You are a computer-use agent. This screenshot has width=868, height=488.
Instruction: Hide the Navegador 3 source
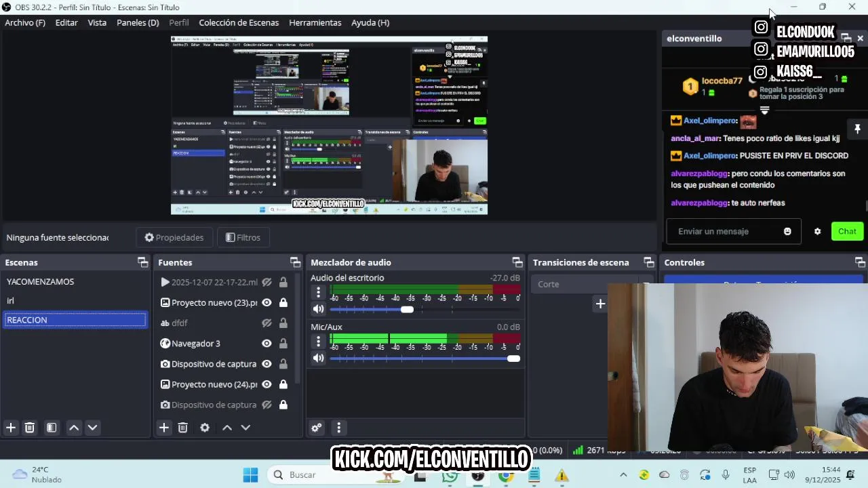tap(267, 344)
